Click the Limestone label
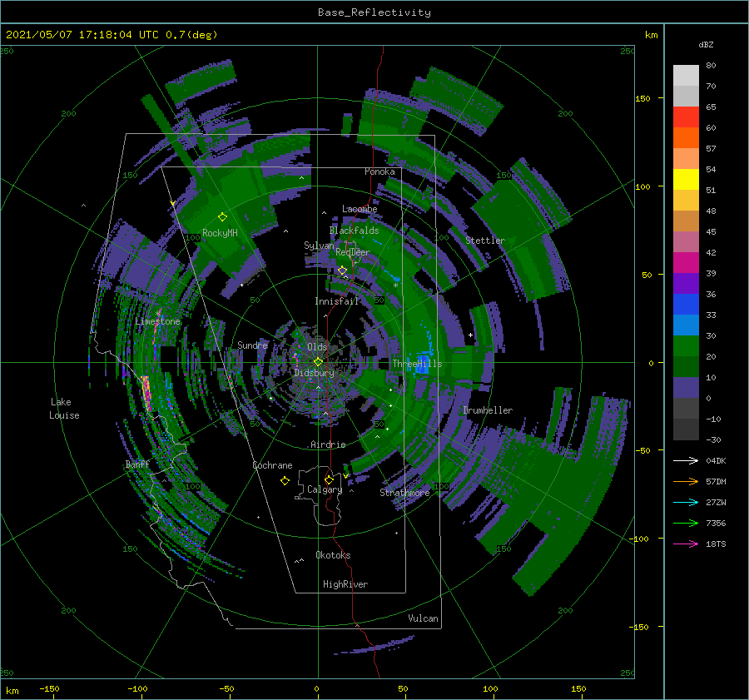 point(157,321)
